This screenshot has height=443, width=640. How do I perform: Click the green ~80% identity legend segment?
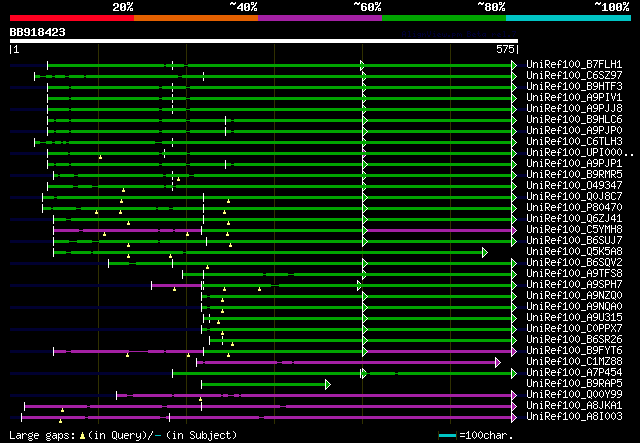point(444,18)
